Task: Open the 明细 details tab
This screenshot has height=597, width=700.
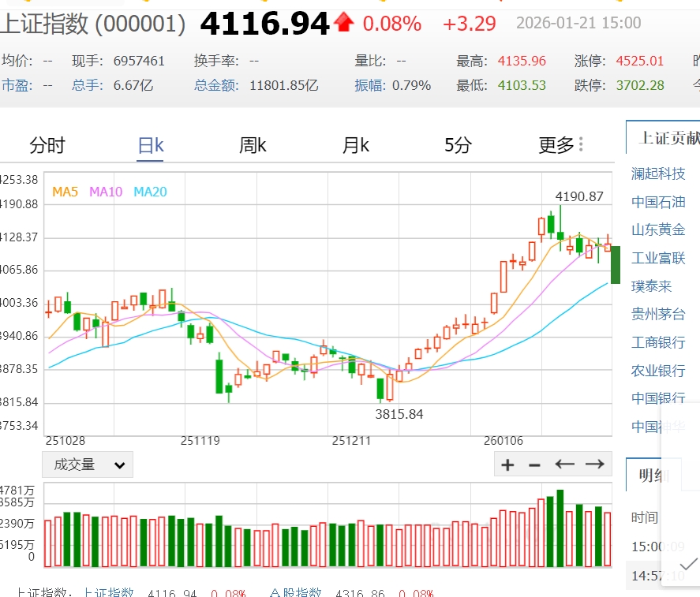Action: [654, 476]
